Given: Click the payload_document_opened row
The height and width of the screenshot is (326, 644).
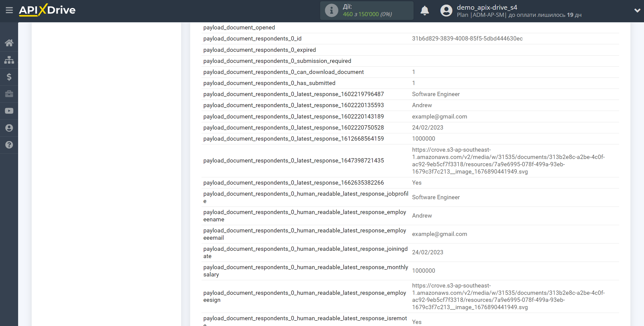Looking at the screenshot, I should [x=239, y=27].
